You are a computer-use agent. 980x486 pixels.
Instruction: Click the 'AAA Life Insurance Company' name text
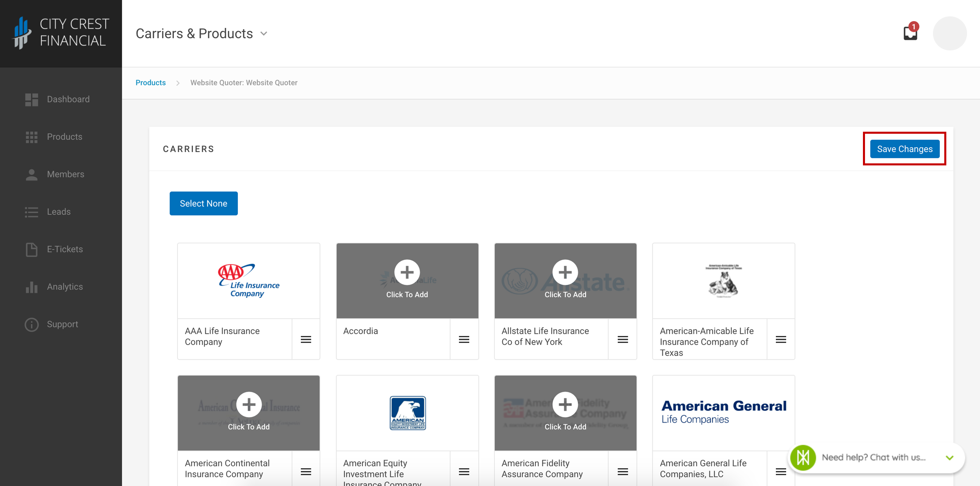point(222,337)
